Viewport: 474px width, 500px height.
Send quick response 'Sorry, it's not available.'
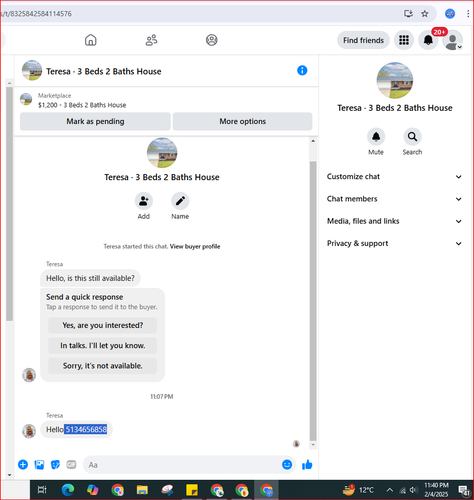[x=102, y=366]
